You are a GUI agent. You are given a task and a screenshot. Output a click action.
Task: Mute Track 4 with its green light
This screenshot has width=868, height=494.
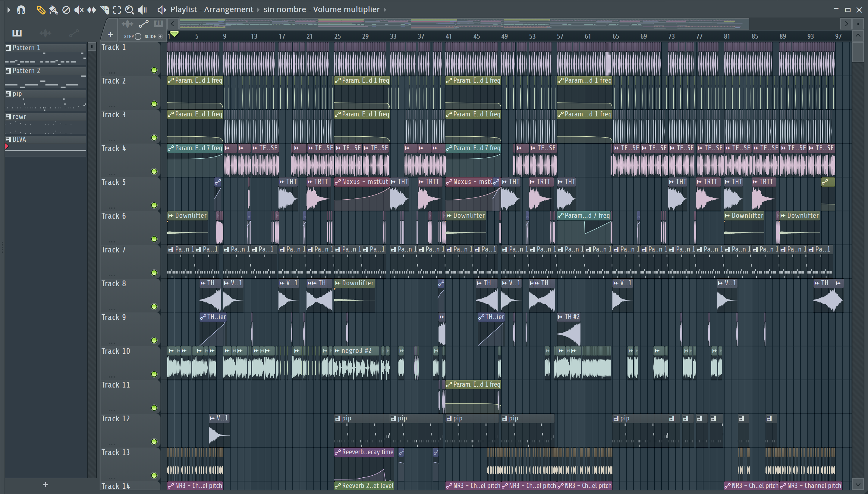154,171
